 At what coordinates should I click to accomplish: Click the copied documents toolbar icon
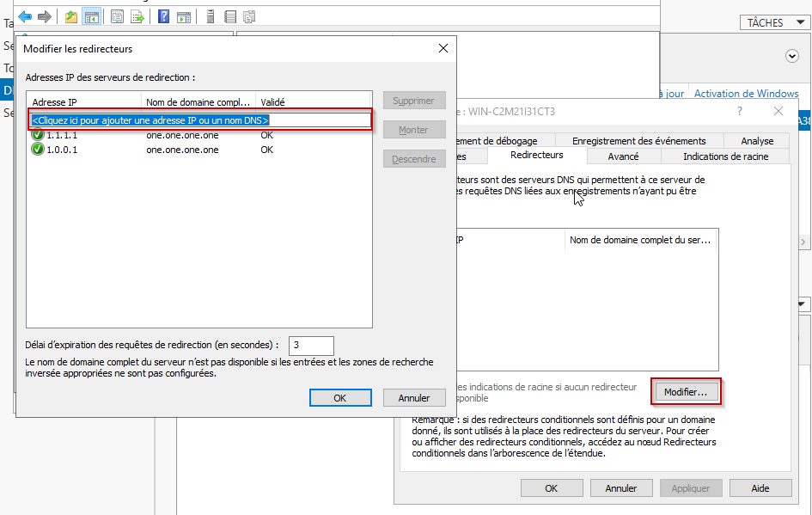pyautogui.click(x=249, y=17)
